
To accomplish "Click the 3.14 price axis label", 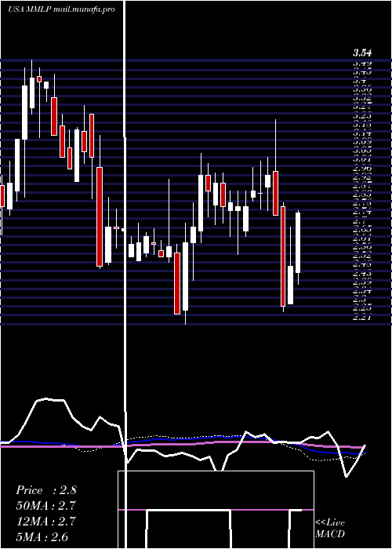I will click(x=362, y=133).
